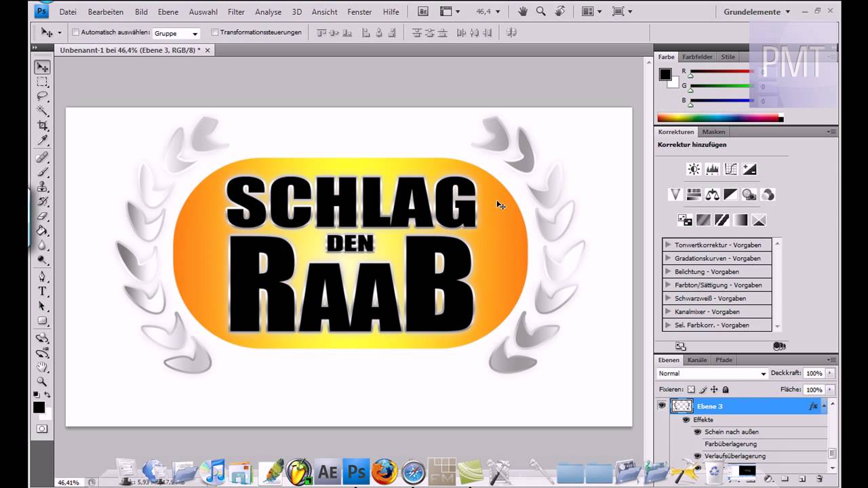Select the Crop tool
Viewport: 868px width, 488px height.
(43, 126)
